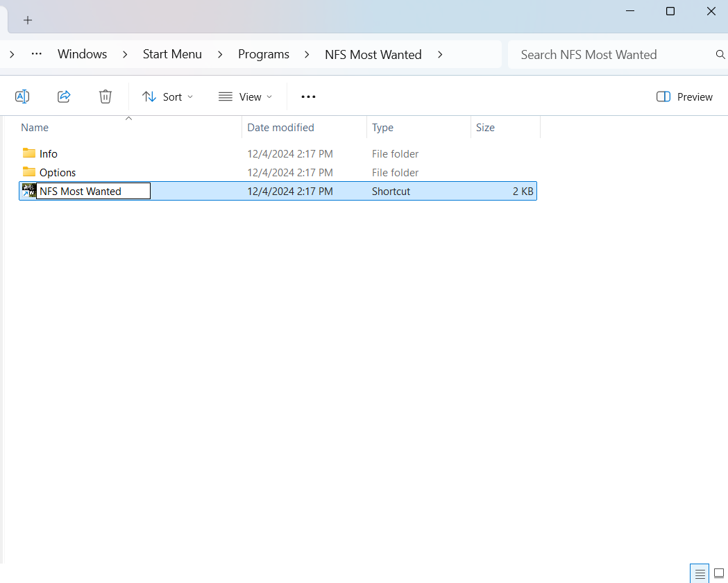Expand chevron after Windows breadcrumb

point(125,55)
